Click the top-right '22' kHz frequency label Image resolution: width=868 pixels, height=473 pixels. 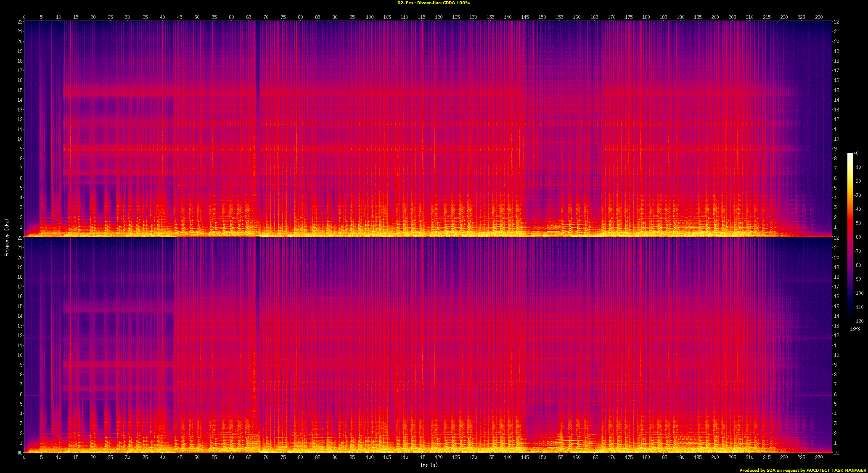(x=837, y=22)
